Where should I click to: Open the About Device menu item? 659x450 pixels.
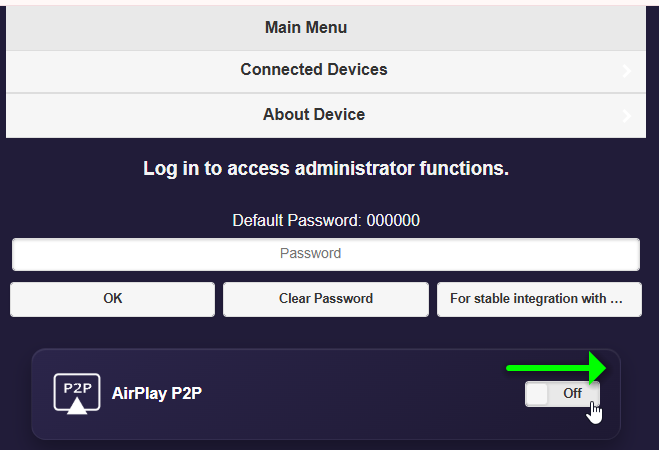tap(314, 114)
